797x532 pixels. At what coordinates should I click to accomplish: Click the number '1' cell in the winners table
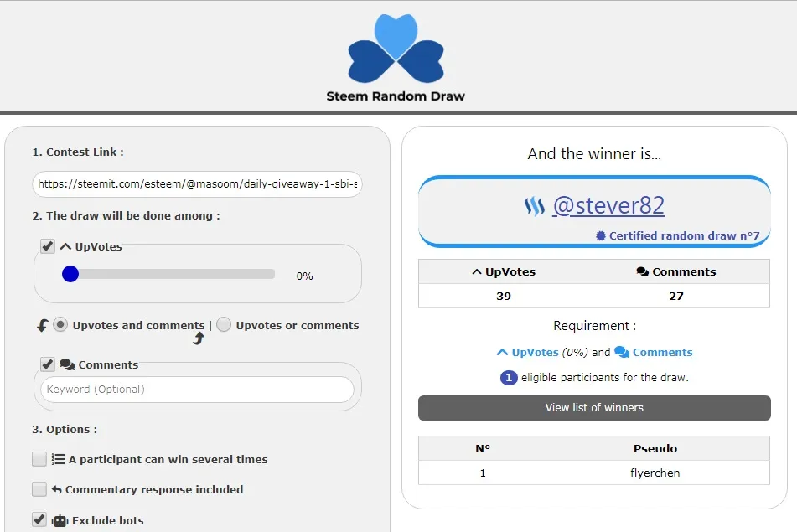[483, 473]
